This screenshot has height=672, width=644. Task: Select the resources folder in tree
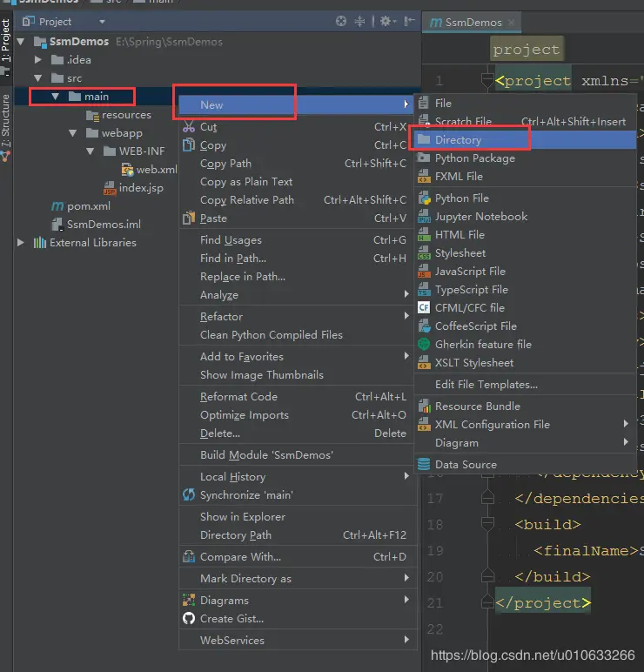click(x=118, y=115)
